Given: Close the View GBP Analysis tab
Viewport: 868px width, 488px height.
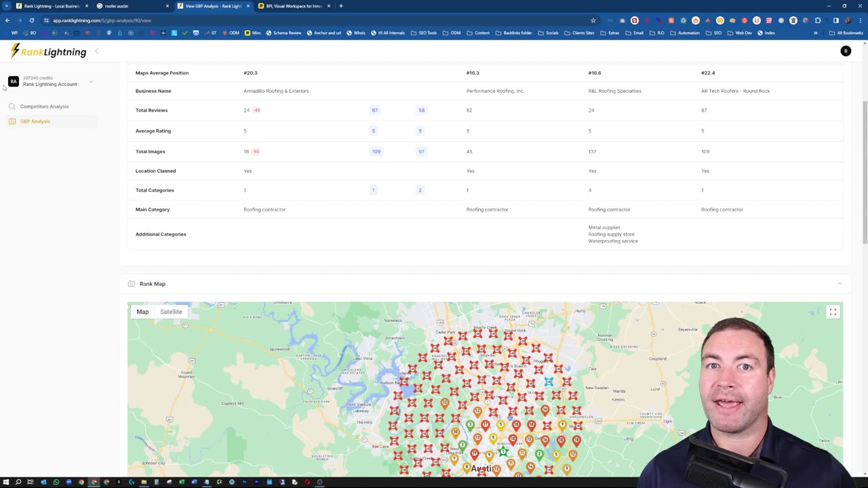Looking at the screenshot, I should pyautogui.click(x=248, y=6).
